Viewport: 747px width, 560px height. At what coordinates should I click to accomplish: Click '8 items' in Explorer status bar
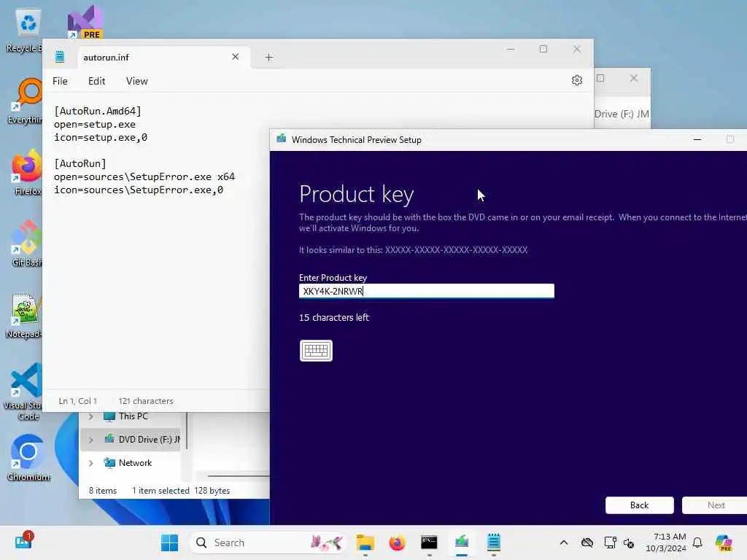click(102, 491)
